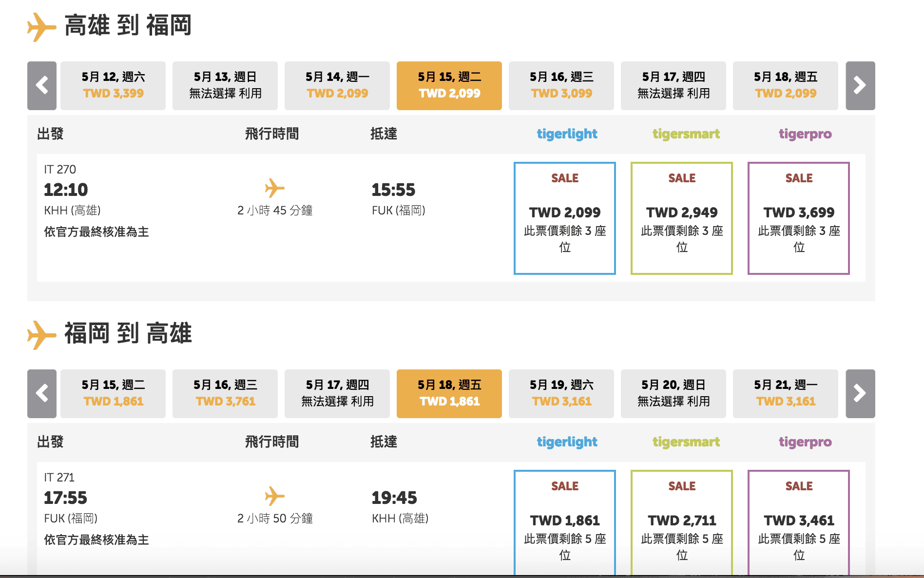Click 飛行時間 column header in outbound table
Image resolution: width=924 pixels, height=578 pixels.
(272, 134)
